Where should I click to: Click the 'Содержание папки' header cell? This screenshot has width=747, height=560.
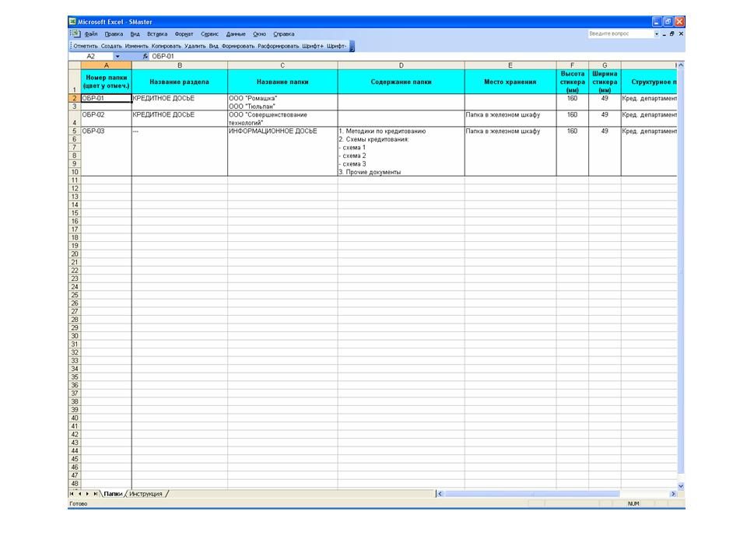point(402,82)
